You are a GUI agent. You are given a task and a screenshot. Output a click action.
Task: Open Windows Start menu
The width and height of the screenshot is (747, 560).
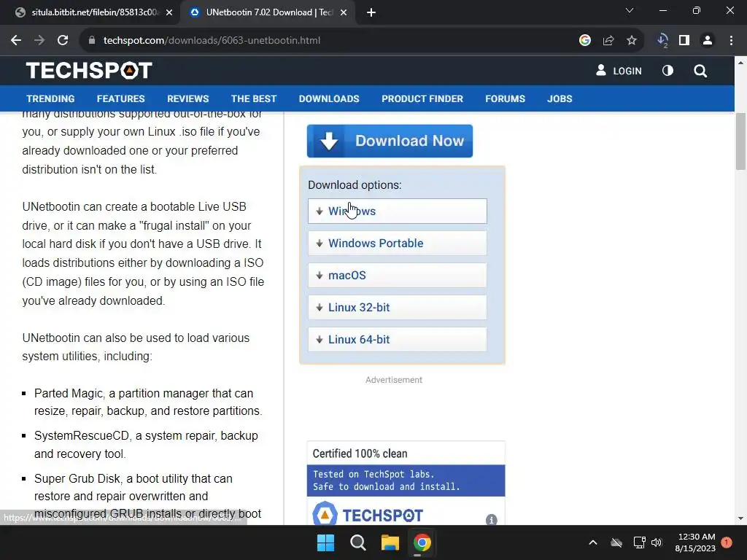(x=326, y=542)
